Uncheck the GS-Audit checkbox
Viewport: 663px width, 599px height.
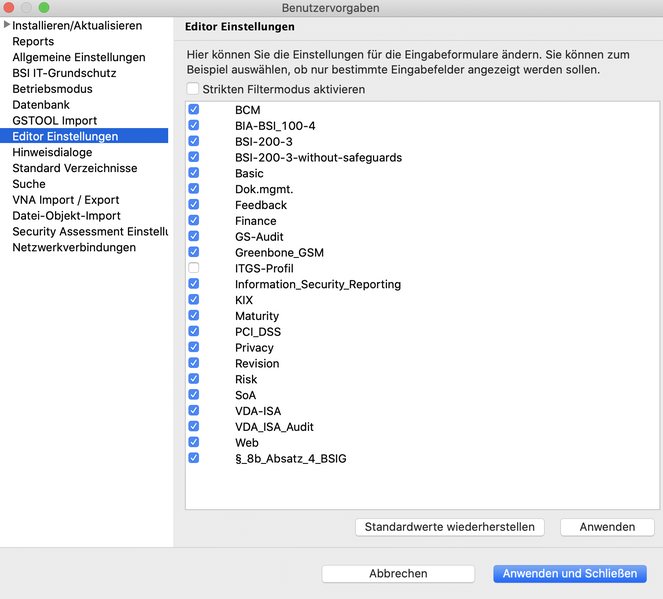click(194, 236)
